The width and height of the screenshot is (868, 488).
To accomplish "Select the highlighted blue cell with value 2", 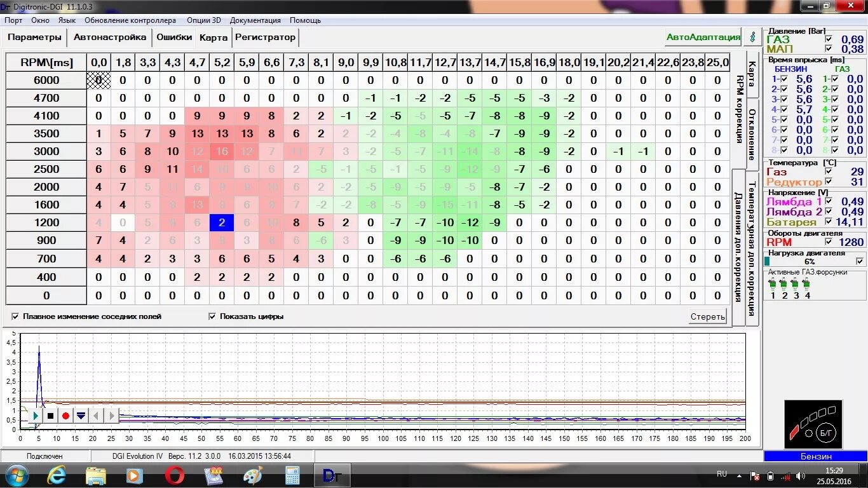I will click(222, 222).
